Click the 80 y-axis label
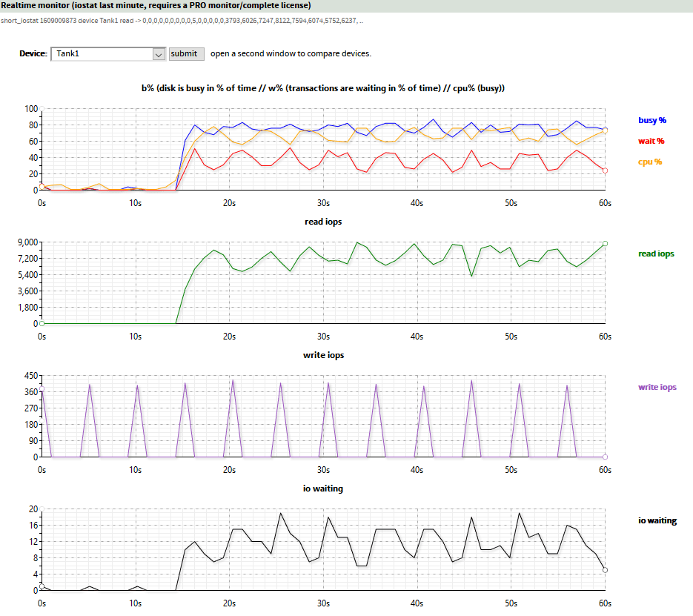Screen dimensions: 693x616 pyautogui.click(x=33, y=125)
